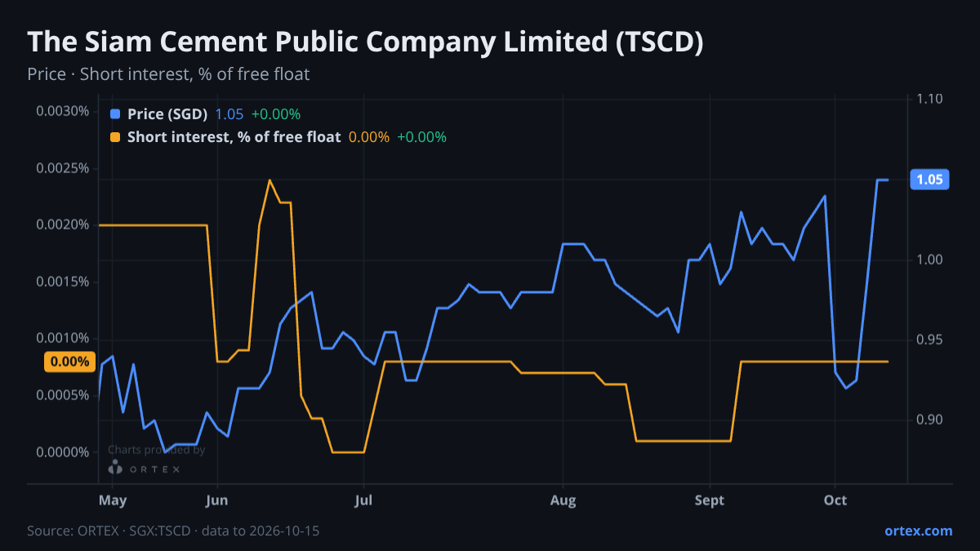The width and height of the screenshot is (980, 551).
Task: Click the blue Price legend swatch
Action: click(115, 114)
